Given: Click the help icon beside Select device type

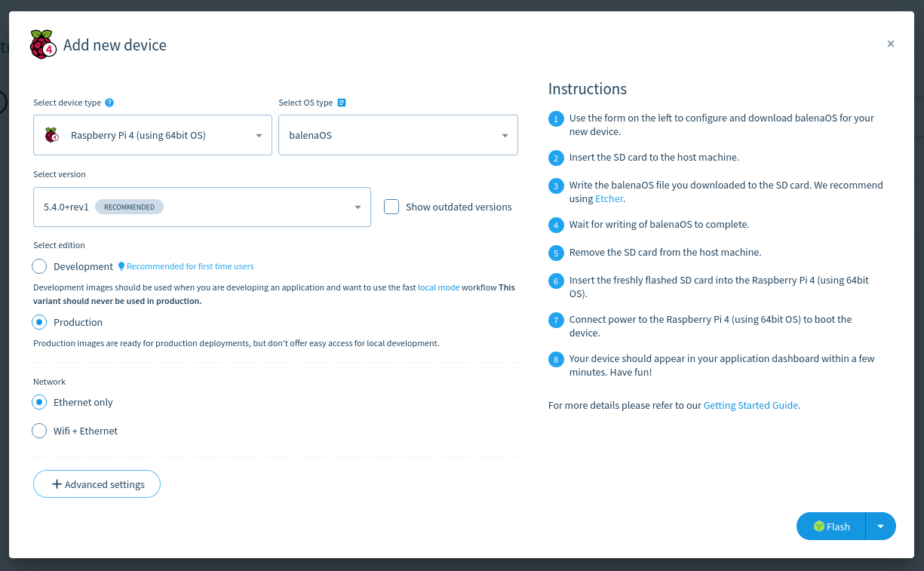Looking at the screenshot, I should tap(109, 103).
